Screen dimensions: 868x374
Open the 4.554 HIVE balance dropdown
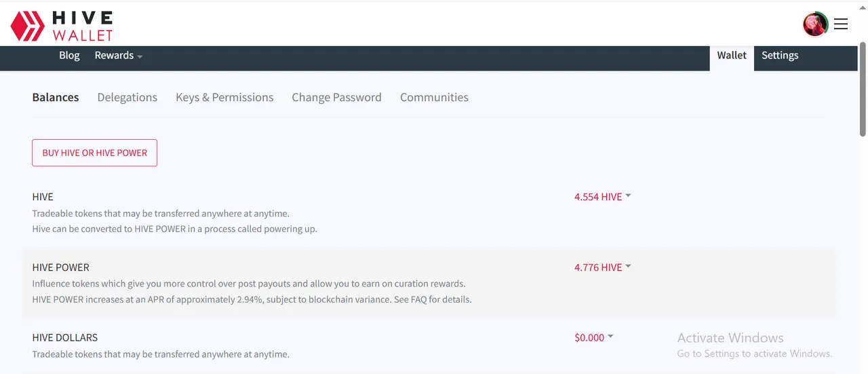coord(602,197)
